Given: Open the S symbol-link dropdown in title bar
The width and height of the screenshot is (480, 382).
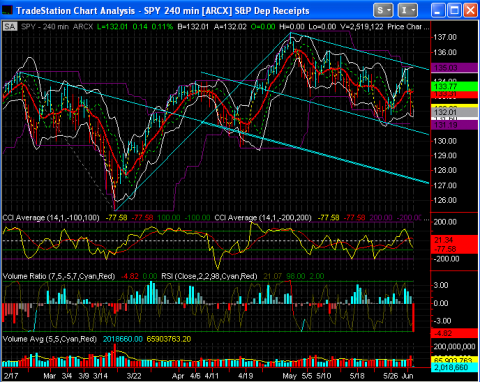Looking at the screenshot, I should (x=383, y=11).
